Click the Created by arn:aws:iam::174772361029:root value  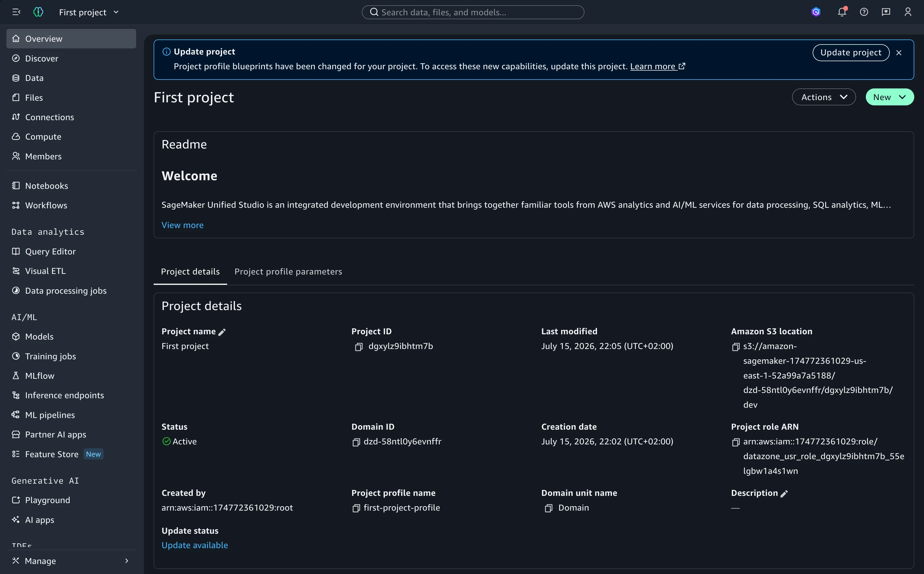click(x=227, y=508)
